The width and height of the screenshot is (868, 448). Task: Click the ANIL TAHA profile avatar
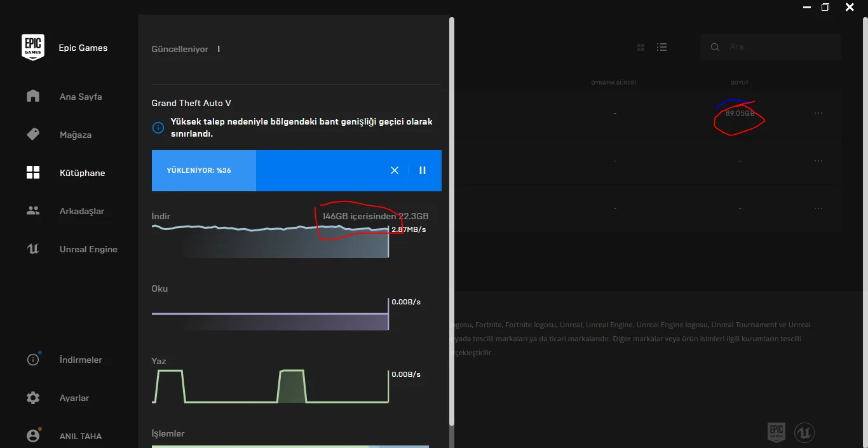33,436
